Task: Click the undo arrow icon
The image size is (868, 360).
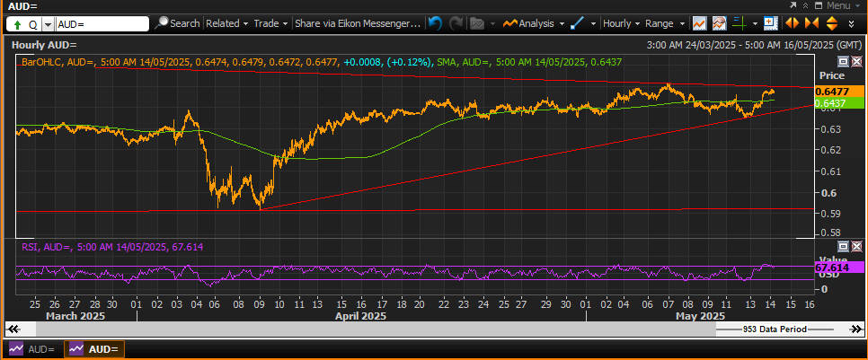Action: pyautogui.click(x=436, y=23)
